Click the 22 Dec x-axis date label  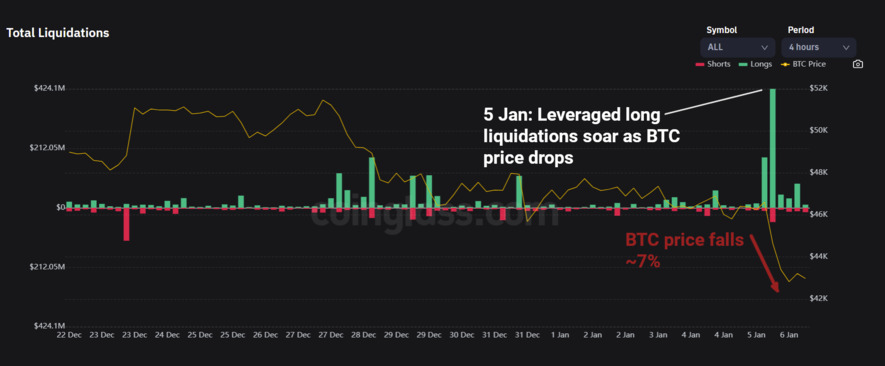[69, 335]
